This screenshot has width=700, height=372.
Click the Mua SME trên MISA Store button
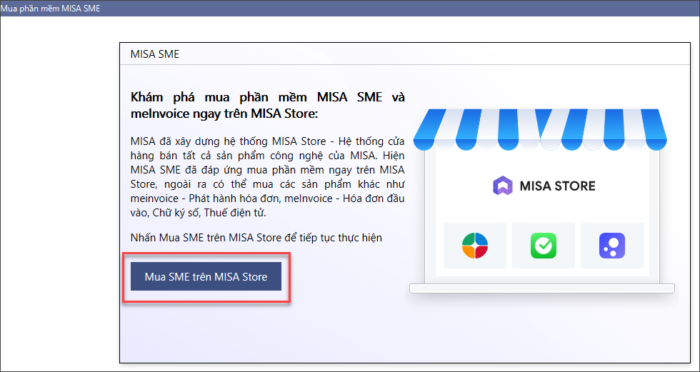click(x=206, y=276)
